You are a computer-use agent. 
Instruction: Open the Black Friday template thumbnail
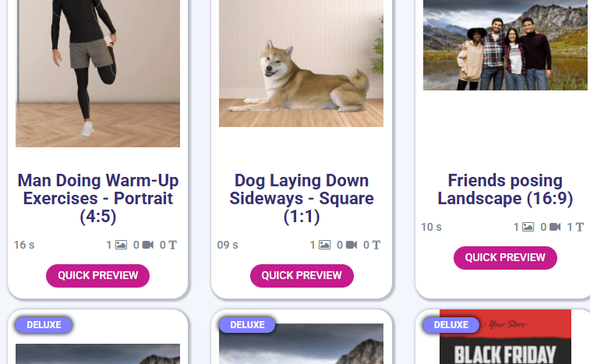[x=505, y=337]
